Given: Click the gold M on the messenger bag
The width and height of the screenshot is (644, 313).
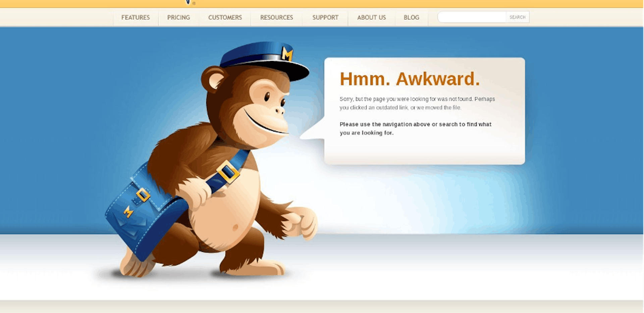Looking at the screenshot, I should pyautogui.click(x=128, y=211).
